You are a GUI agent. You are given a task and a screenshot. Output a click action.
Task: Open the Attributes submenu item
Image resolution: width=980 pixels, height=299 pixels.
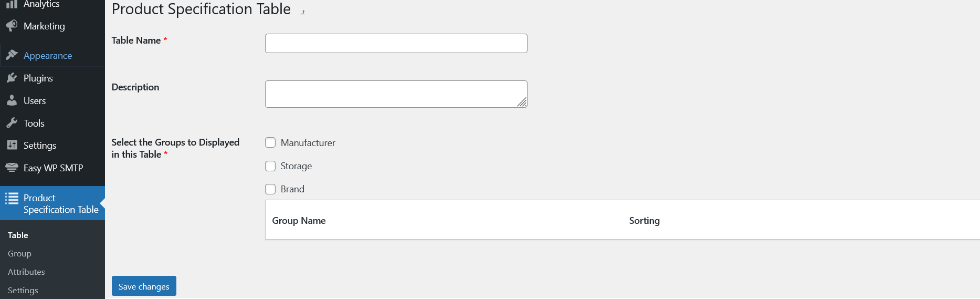pos(26,272)
